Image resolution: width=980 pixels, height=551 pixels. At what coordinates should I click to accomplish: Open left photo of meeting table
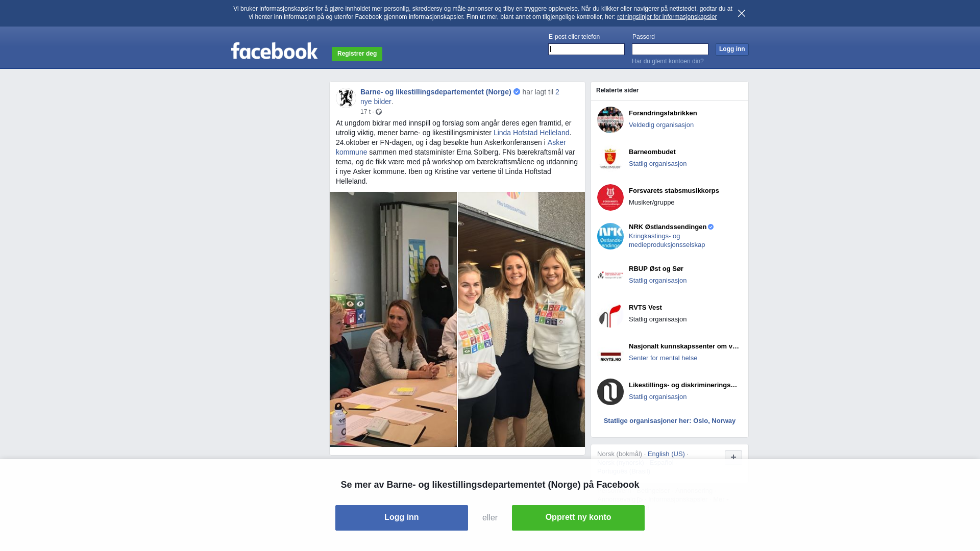(x=393, y=319)
